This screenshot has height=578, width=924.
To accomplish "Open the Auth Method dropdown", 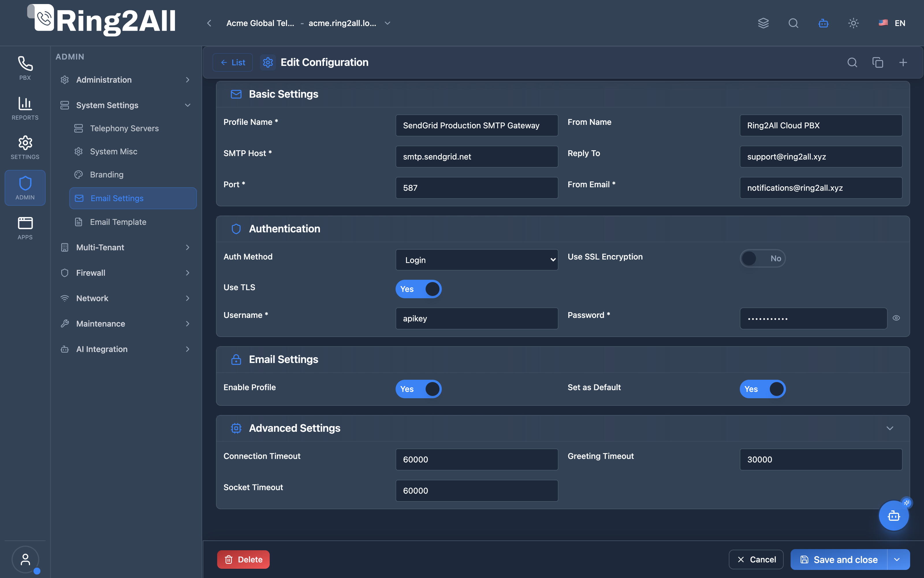I will tap(477, 260).
